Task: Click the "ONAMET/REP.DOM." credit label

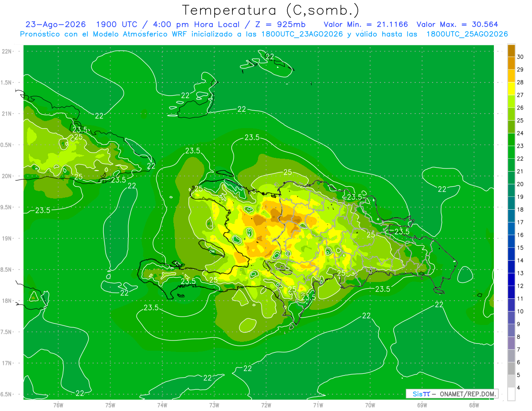Action: tap(468, 394)
